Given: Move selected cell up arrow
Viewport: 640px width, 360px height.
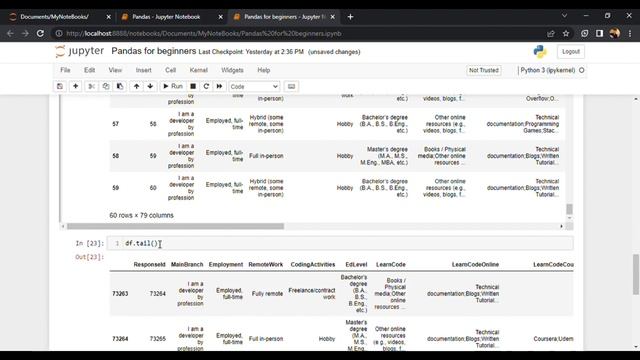Looking at the screenshot, I should point(136,87).
